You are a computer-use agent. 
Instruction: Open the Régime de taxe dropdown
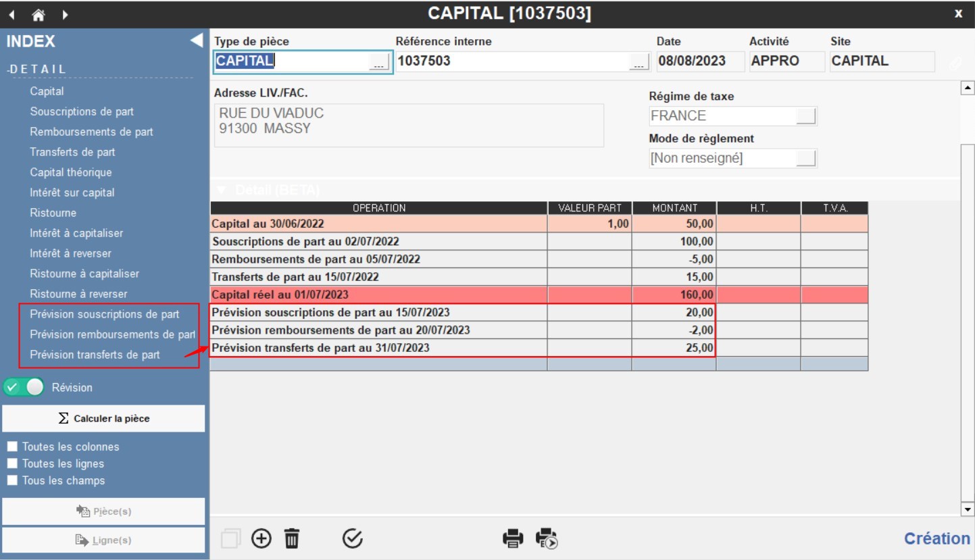point(806,116)
